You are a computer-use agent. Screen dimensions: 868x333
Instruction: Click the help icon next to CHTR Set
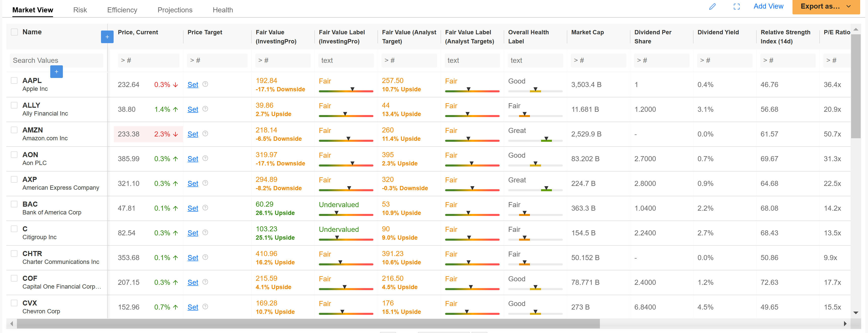click(205, 257)
